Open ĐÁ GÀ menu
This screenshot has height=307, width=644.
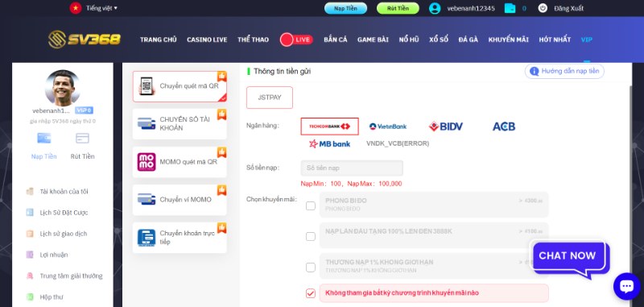(x=469, y=39)
